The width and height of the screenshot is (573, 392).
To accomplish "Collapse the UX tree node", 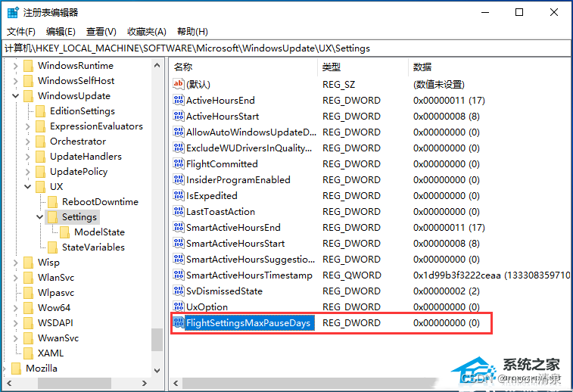I will click(x=28, y=187).
